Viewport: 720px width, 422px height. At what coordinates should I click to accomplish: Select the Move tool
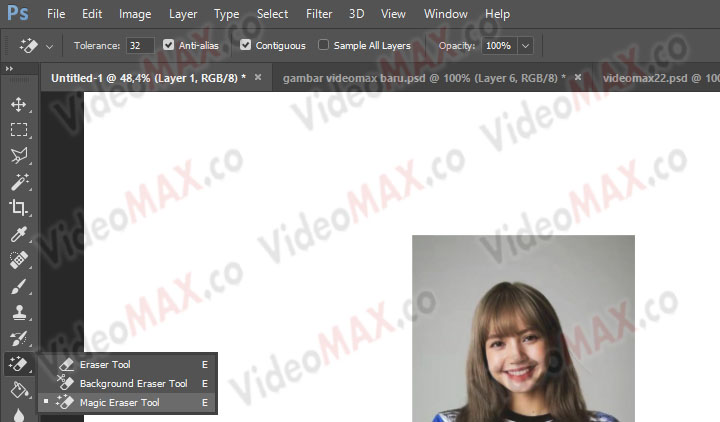tap(19, 104)
